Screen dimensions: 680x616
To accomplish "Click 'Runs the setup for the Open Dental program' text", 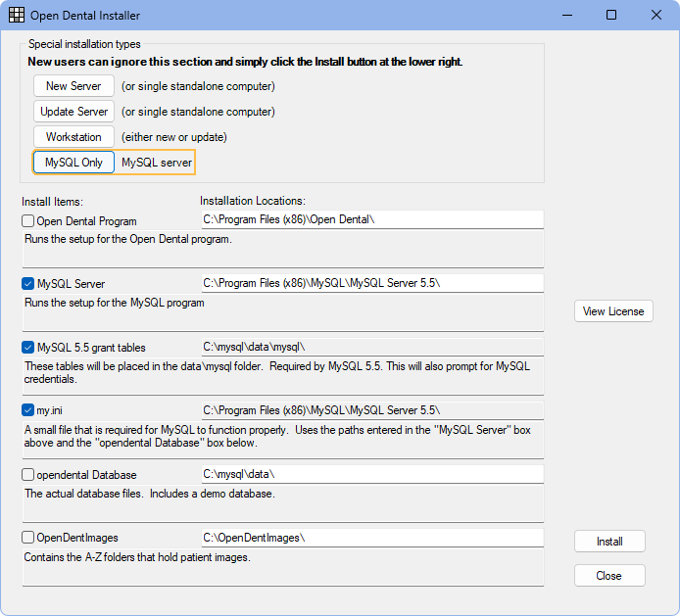I will pos(128,239).
